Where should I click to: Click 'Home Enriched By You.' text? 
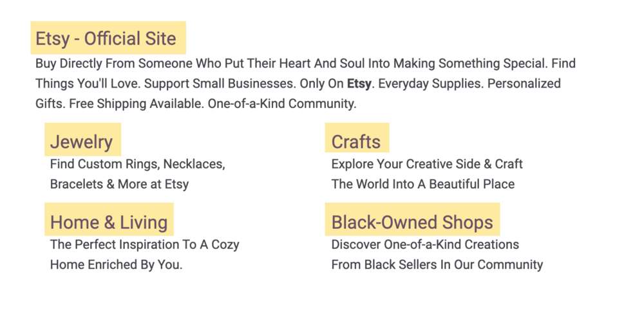coord(116,265)
